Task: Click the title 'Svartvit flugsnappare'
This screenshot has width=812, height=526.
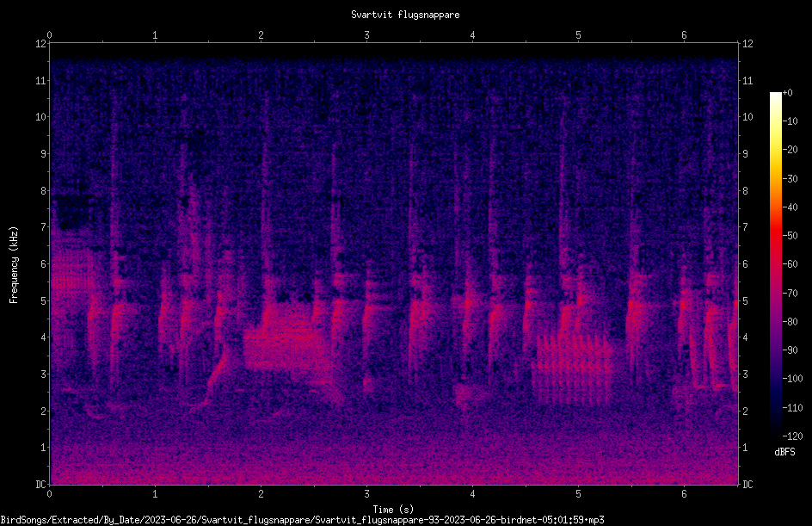Action: click(405, 15)
